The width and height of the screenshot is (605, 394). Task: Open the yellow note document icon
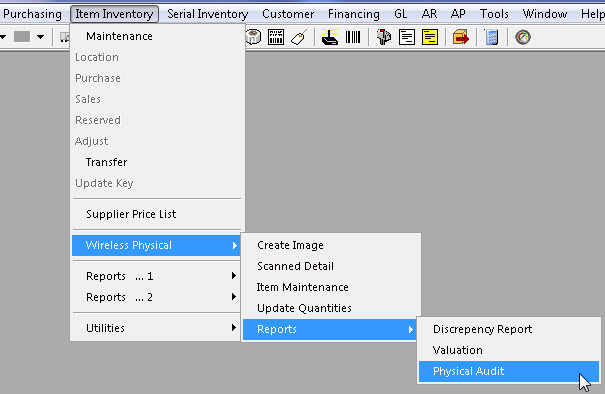coord(430,37)
